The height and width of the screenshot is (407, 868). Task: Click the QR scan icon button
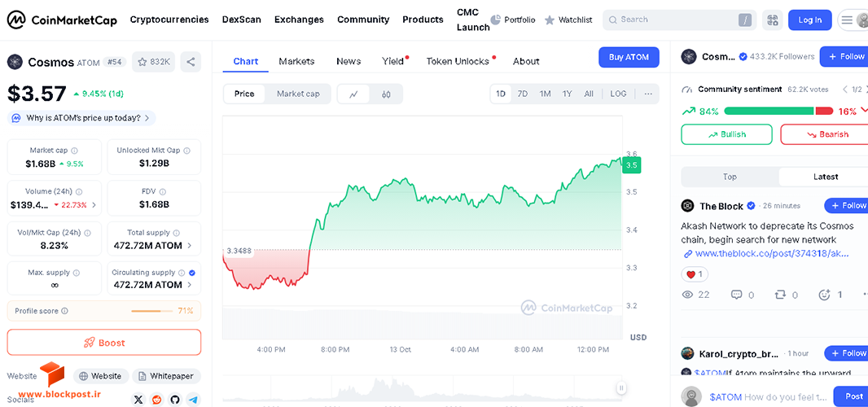coord(773,20)
